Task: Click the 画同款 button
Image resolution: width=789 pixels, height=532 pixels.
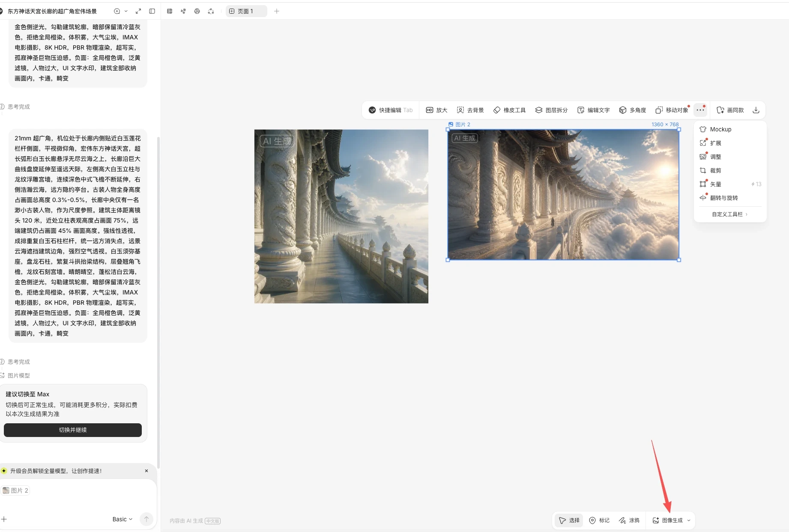Action: tap(730, 110)
